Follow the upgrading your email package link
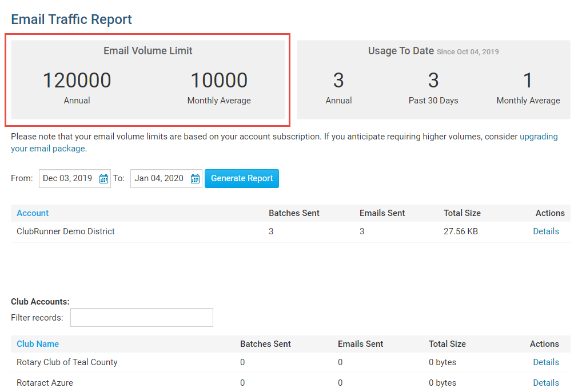578x392 pixels. (538, 137)
